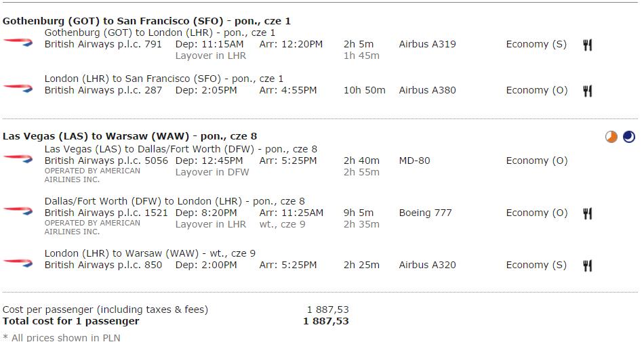The width and height of the screenshot is (644, 342).
Task: Click the Airbus A380 aircraft text
Action: pyautogui.click(x=427, y=90)
